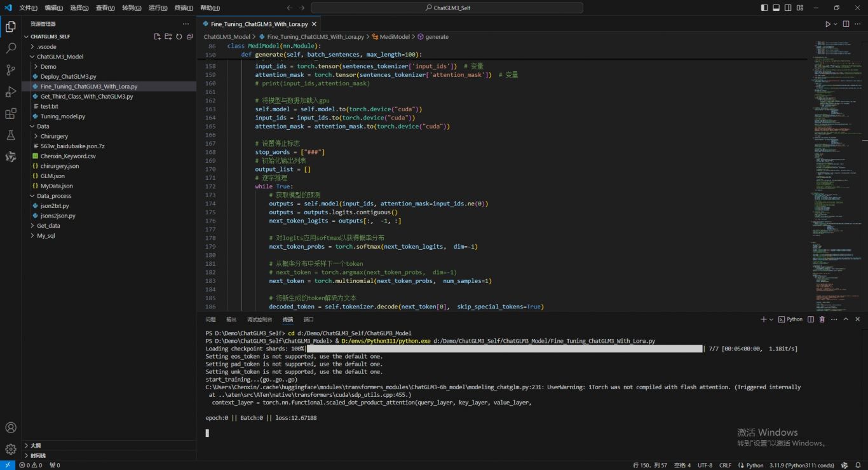Toggle secondary sidebar visibility

click(788, 8)
